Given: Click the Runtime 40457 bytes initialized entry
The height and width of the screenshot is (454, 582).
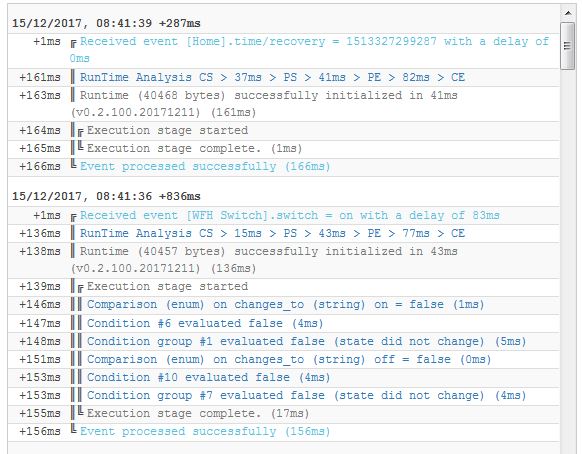Looking at the screenshot, I should click(284, 260).
